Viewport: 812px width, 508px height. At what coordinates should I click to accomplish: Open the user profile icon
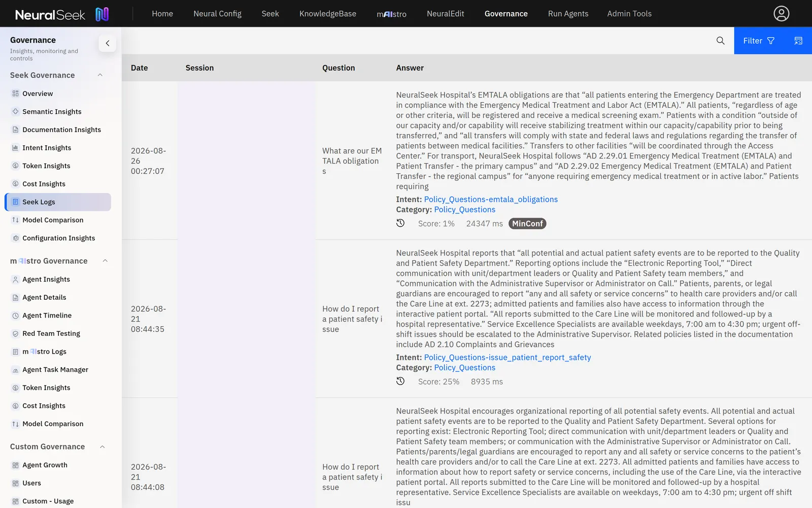pyautogui.click(x=781, y=14)
